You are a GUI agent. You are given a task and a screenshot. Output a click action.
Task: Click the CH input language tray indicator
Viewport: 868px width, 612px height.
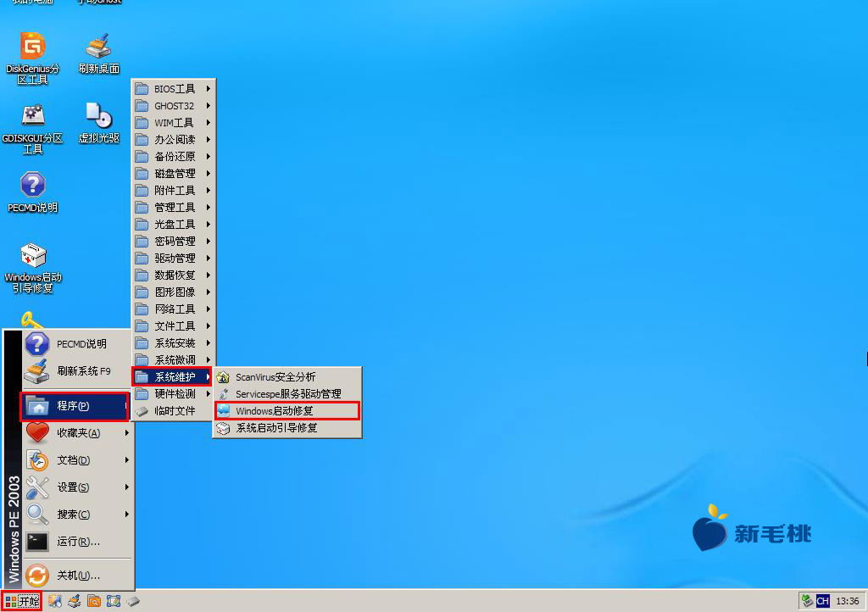pyautogui.click(x=822, y=601)
